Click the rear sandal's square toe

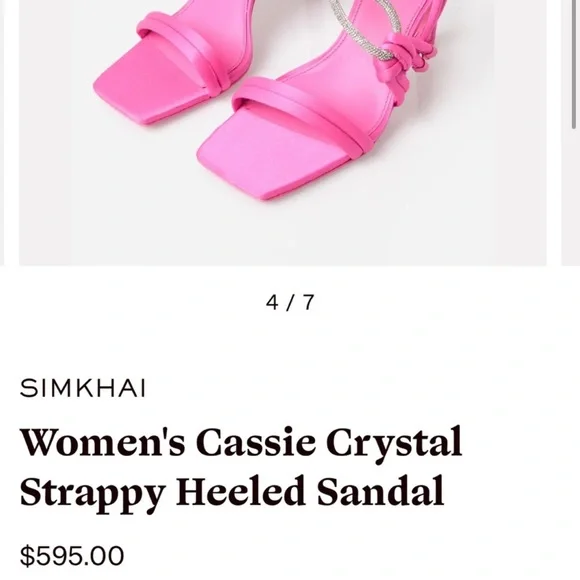(148, 87)
